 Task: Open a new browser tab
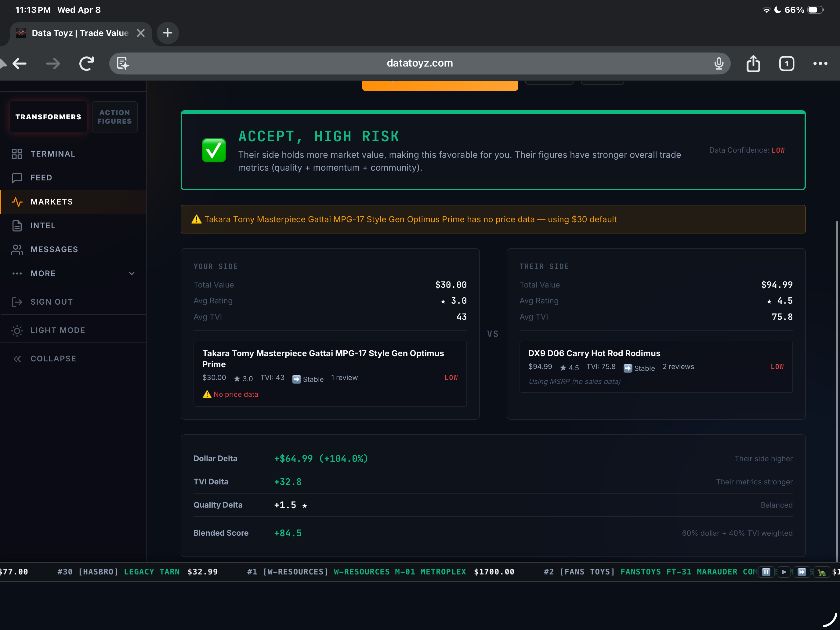(x=168, y=33)
